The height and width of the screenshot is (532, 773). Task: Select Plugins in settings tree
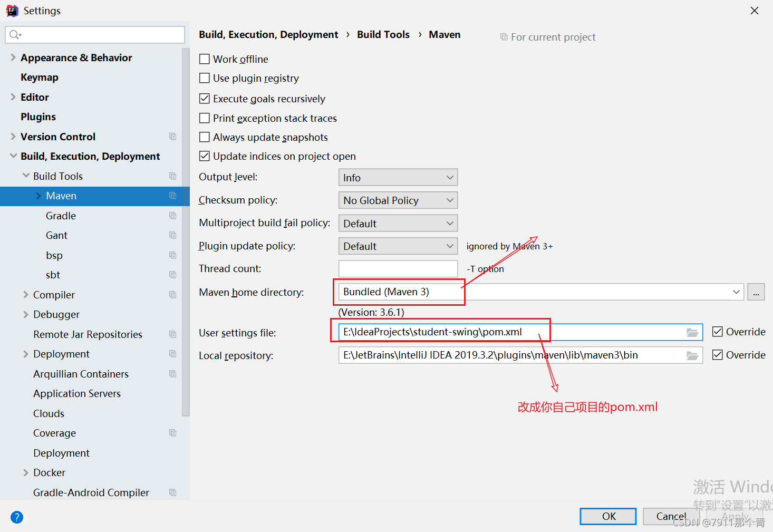(38, 117)
